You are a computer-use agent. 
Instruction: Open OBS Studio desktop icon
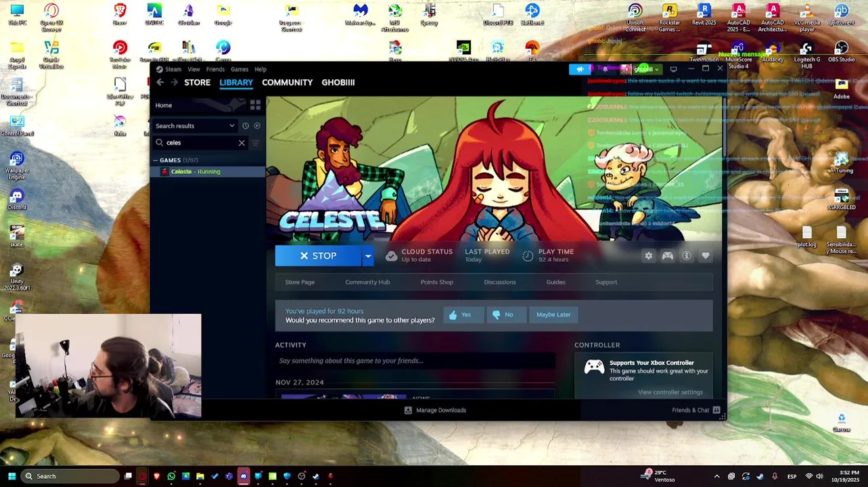click(x=841, y=53)
